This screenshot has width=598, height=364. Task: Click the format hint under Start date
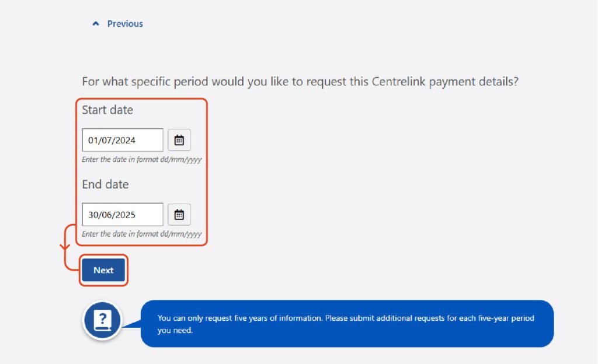coord(141,159)
